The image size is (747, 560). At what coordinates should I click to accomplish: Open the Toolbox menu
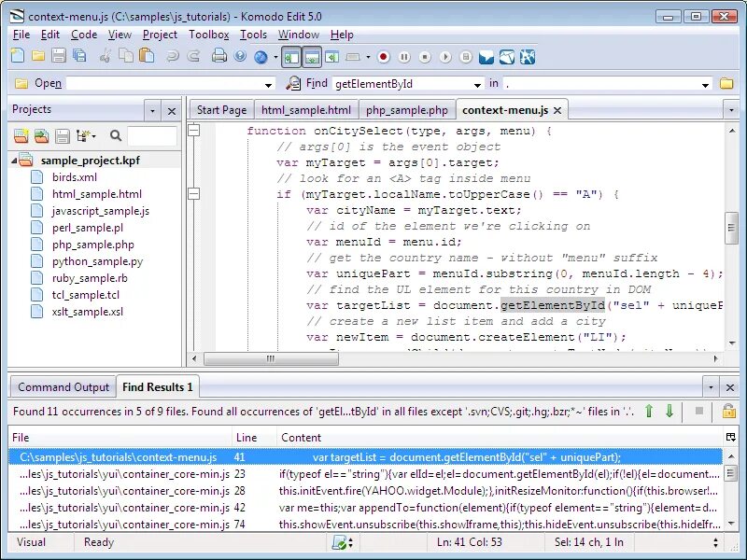[208, 35]
